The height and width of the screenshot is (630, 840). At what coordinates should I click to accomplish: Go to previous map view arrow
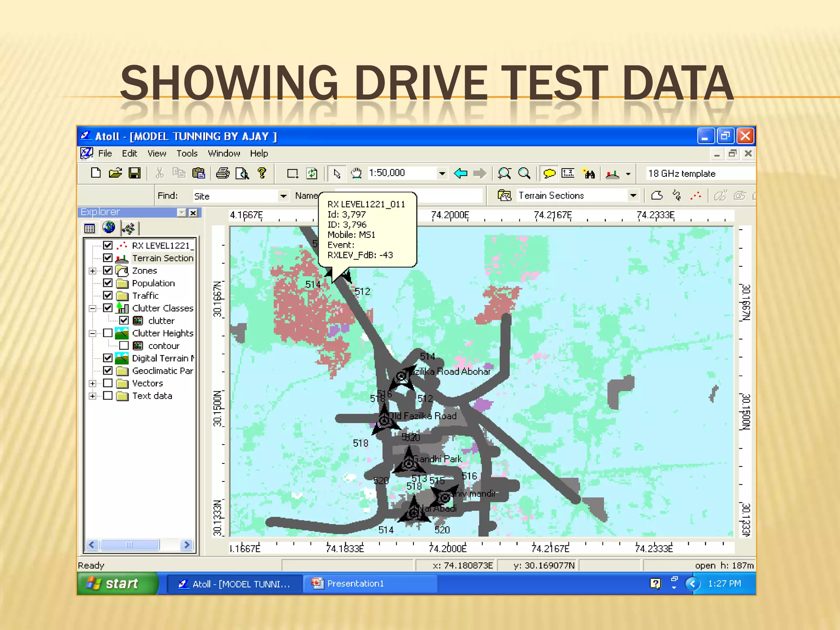(x=460, y=173)
